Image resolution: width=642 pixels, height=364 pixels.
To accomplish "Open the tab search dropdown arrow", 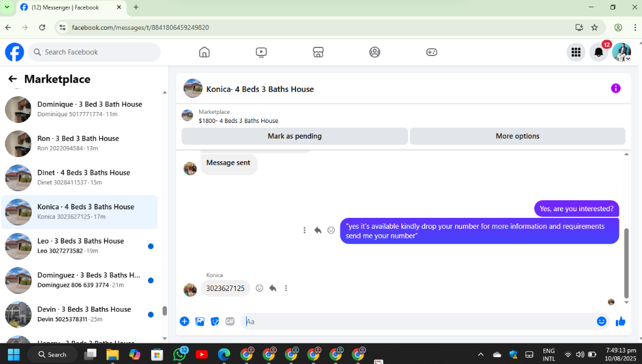I will [x=7, y=7].
